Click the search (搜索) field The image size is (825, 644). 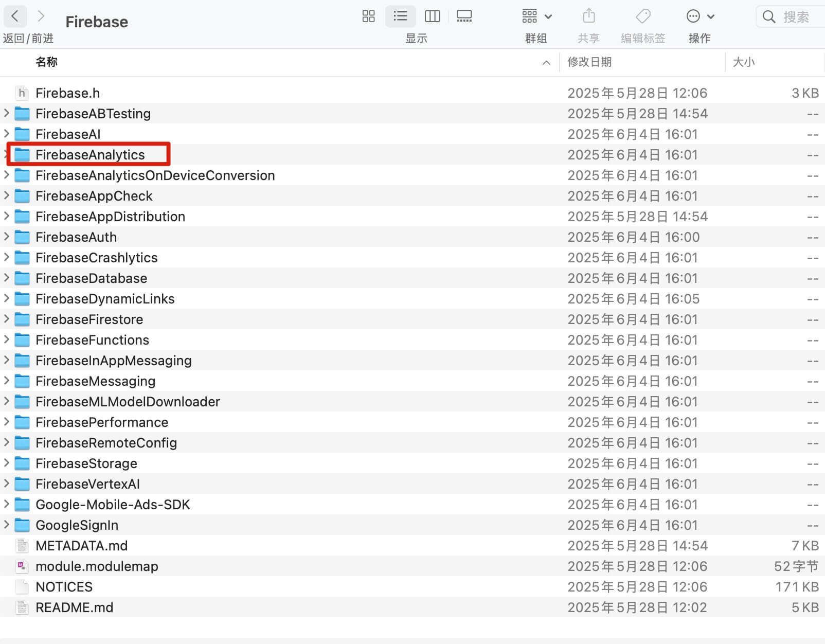point(791,17)
